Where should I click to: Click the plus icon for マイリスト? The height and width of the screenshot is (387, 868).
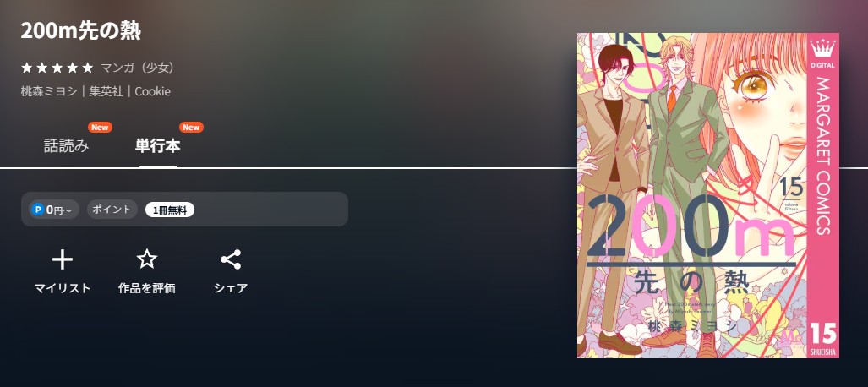62,259
